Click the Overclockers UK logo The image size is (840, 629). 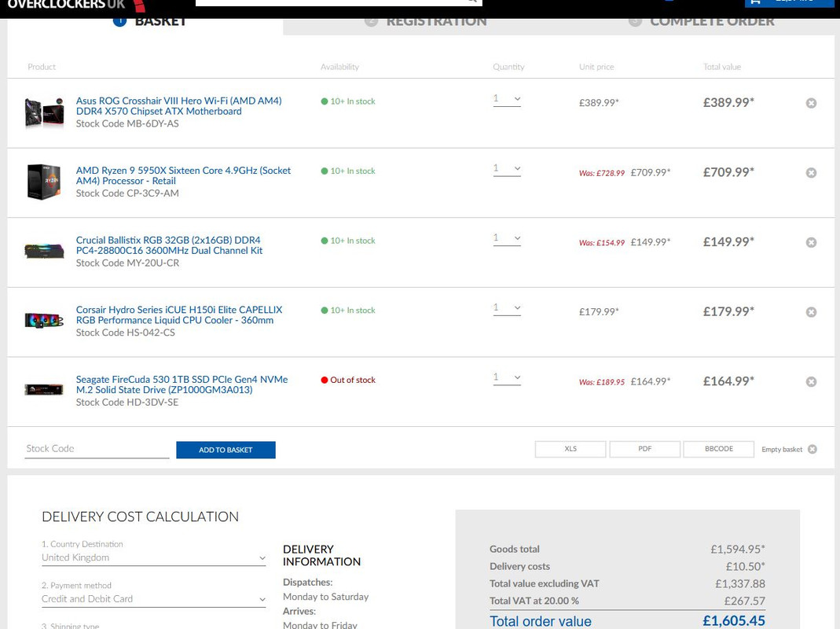pos(76,6)
